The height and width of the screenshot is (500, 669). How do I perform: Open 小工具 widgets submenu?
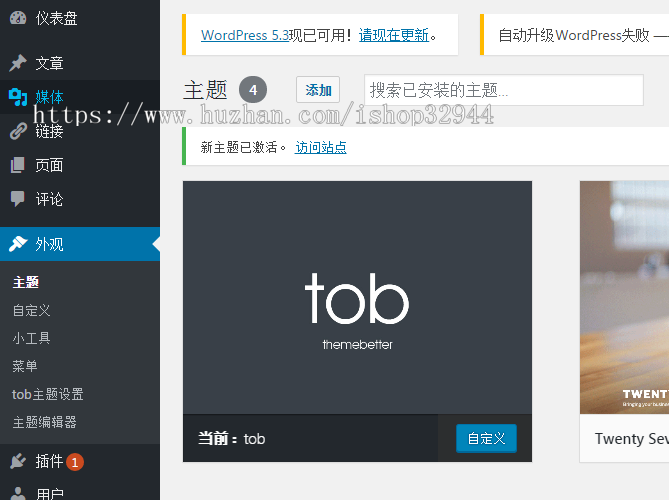pos(32,338)
